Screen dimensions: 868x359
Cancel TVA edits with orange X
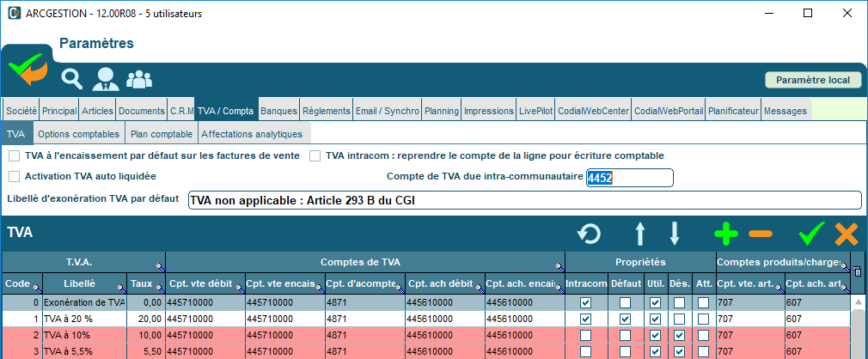pos(847,233)
